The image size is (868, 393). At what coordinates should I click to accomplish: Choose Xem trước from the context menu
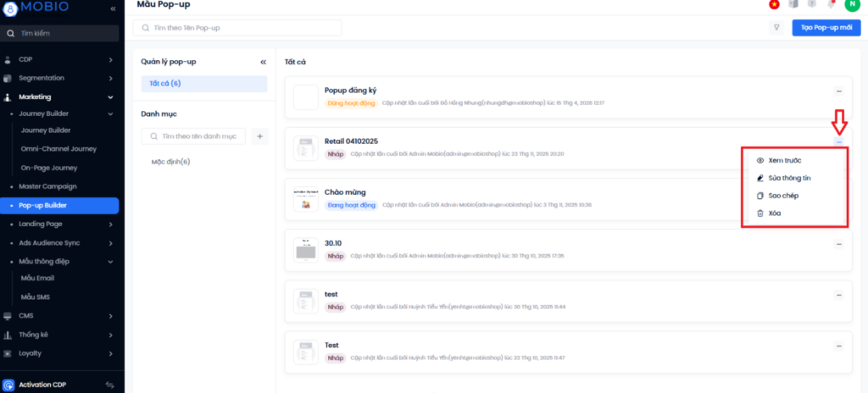tap(785, 160)
